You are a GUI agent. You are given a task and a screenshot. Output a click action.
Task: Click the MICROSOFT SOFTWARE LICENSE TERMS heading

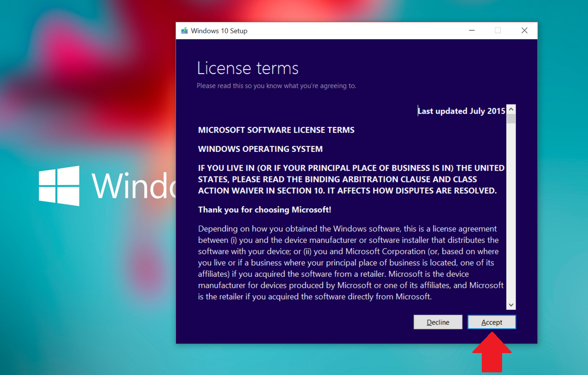(x=276, y=130)
